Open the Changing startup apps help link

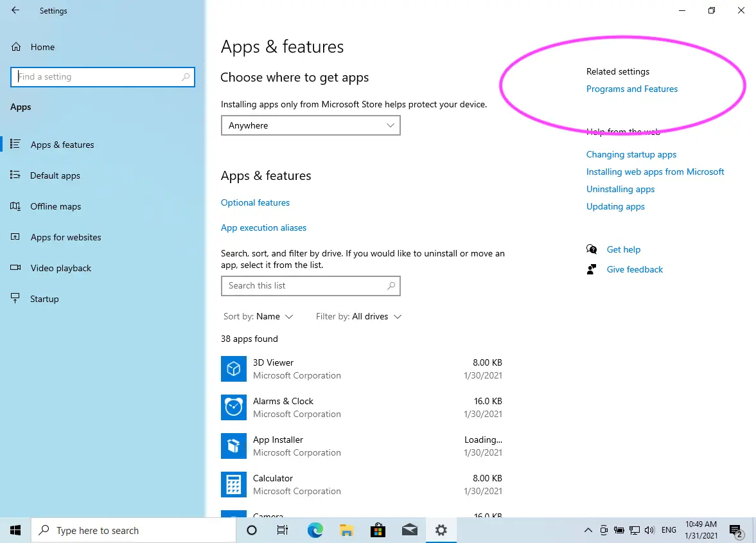631,154
